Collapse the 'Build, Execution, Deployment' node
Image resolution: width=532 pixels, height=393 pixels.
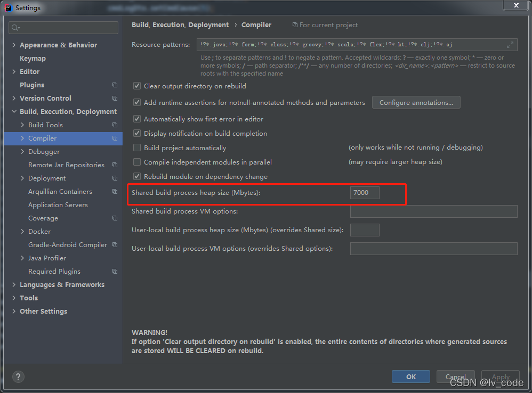click(x=14, y=111)
